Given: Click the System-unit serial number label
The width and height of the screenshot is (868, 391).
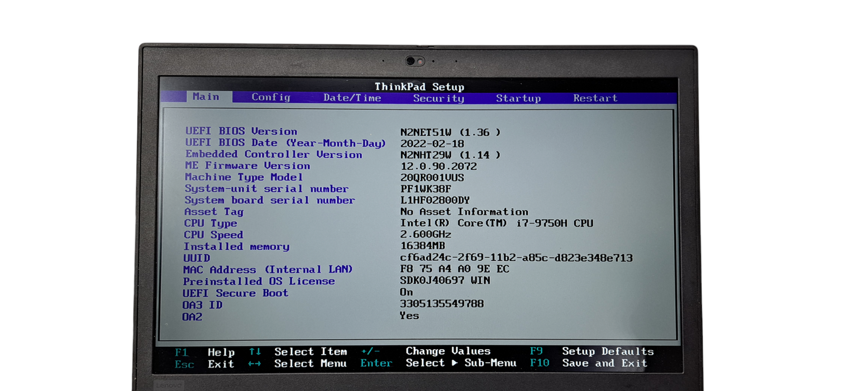Looking at the screenshot, I should coord(267,189).
